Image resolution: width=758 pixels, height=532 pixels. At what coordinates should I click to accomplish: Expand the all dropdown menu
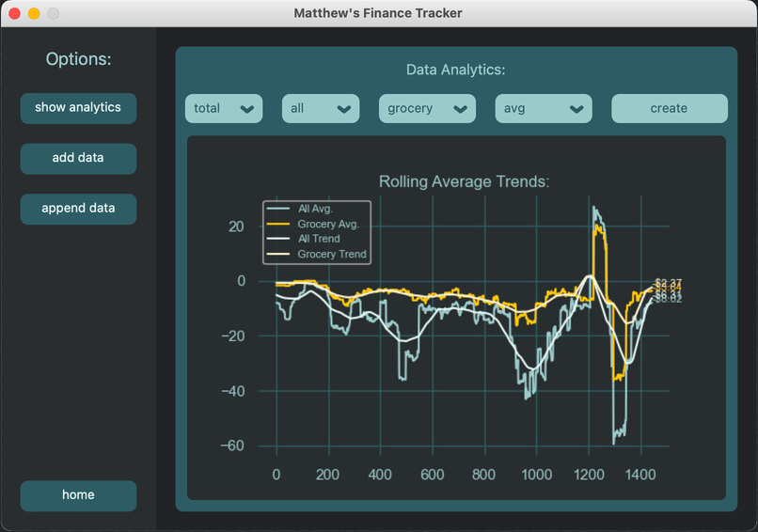(x=321, y=108)
